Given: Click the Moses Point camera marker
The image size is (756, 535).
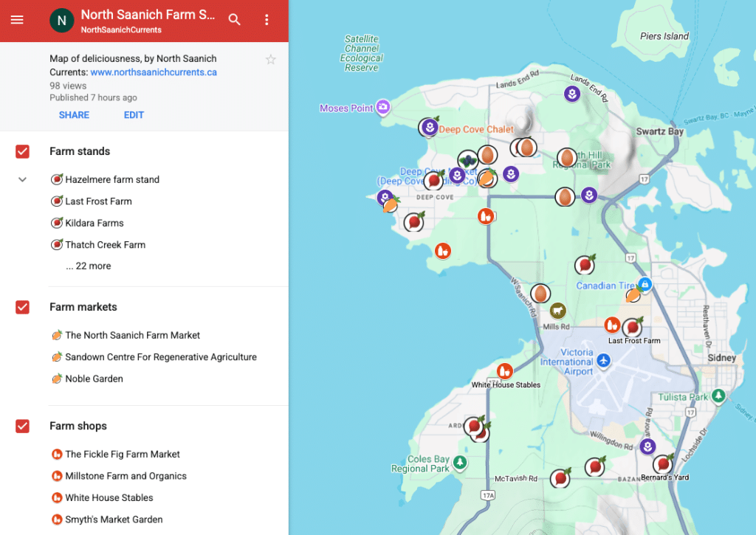Looking at the screenshot, I should (383, 108).
